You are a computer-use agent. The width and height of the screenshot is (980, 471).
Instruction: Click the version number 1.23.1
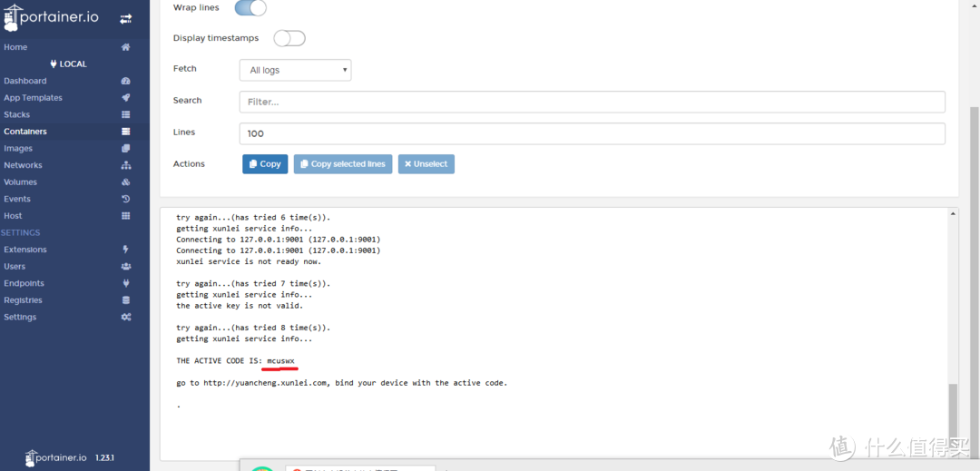tap(105, 458)
